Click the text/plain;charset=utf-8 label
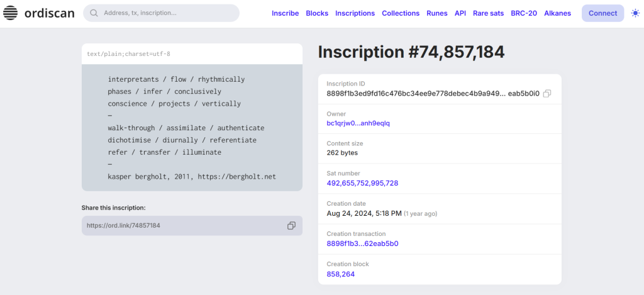Screen dimensions: 644x295 128,54
